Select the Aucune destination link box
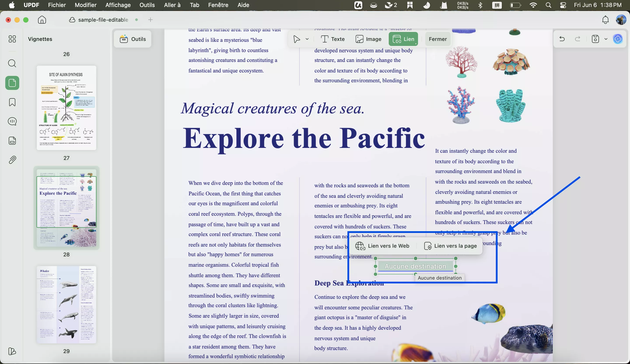This screenshot has width=630, height=364. pos(415,266)
